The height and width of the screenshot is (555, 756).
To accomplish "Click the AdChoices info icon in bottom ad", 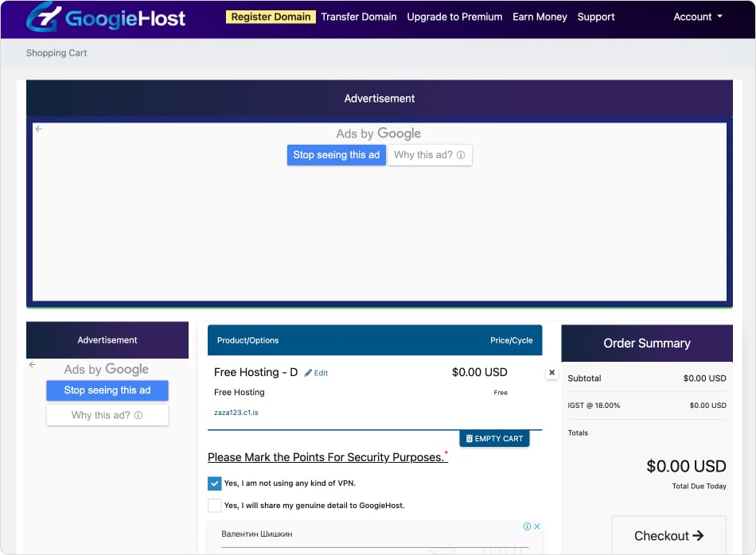I will point(527,526).
